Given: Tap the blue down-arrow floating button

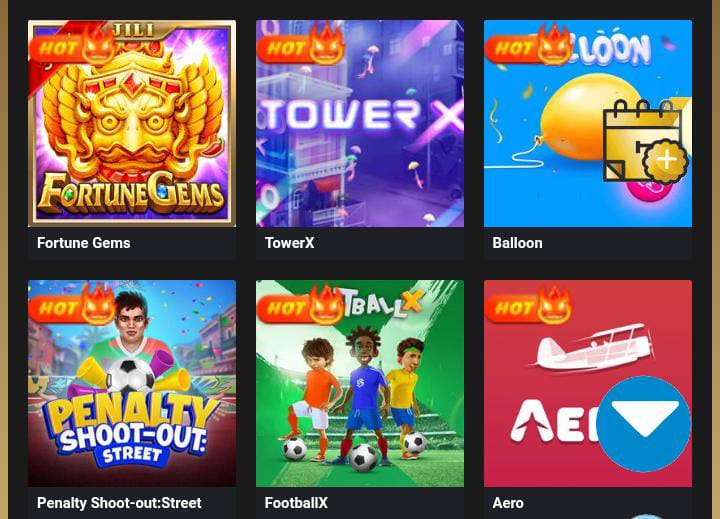Looking at the screenshot, I should pyautogui.click(x=644, y=423).
